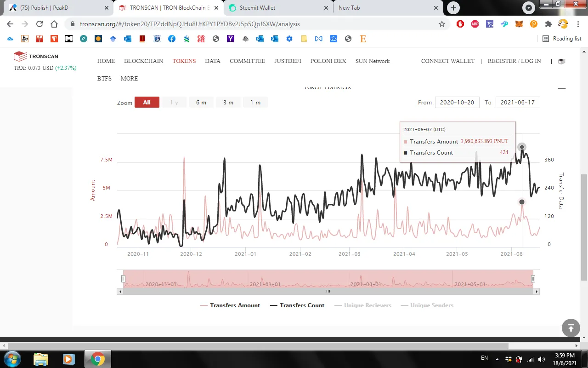Click the address bar URL

190,24
